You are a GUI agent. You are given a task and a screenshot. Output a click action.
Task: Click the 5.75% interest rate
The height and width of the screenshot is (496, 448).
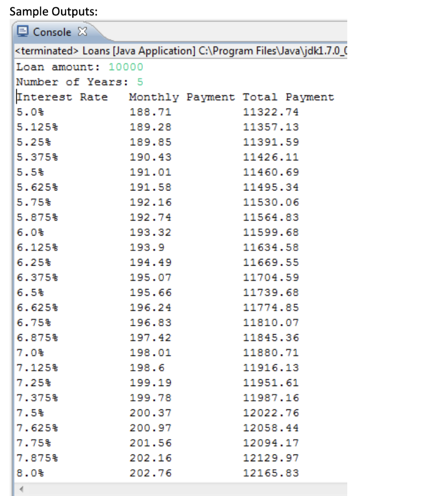[x=33, y=202]
